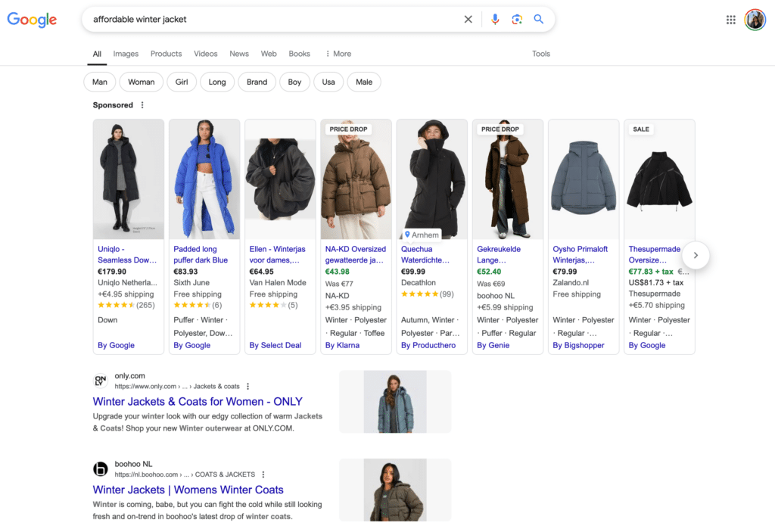Open the NA-KD Oversized gewatteerde link
The image size is (775, 532).
(x=356, y=254)
